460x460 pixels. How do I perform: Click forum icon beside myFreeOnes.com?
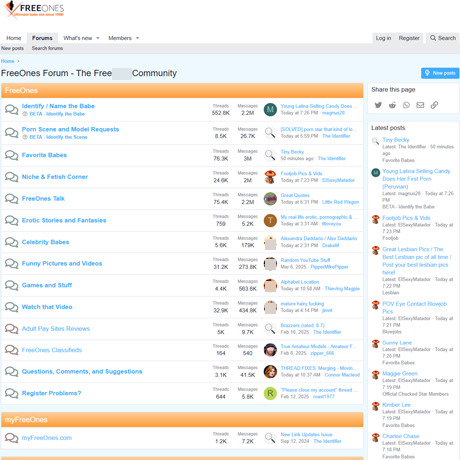tap(12, 438)
